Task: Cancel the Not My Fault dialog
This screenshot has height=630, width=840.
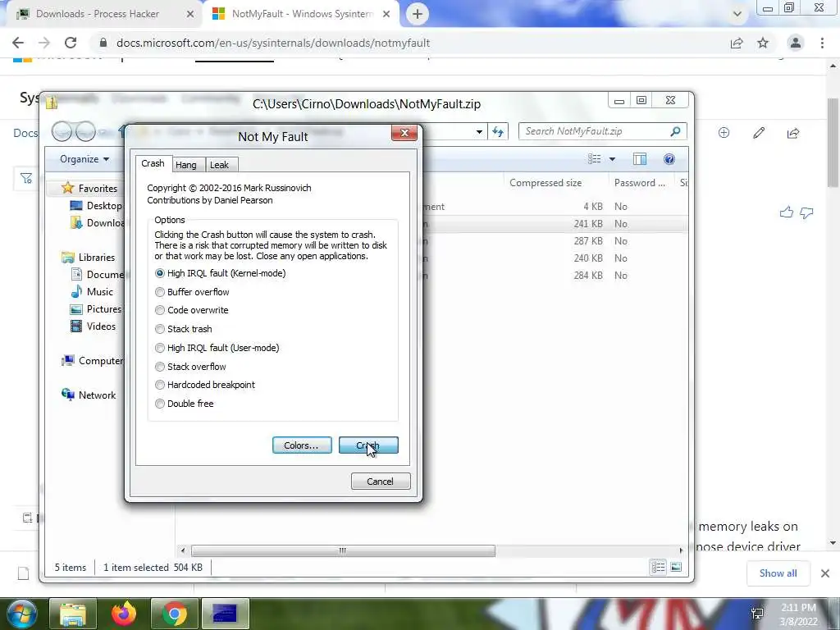Action: click(x=381, y=481)
